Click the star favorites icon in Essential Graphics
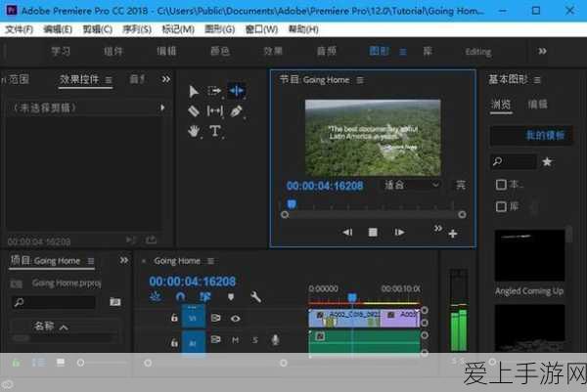587x392 pixels. 547,161
